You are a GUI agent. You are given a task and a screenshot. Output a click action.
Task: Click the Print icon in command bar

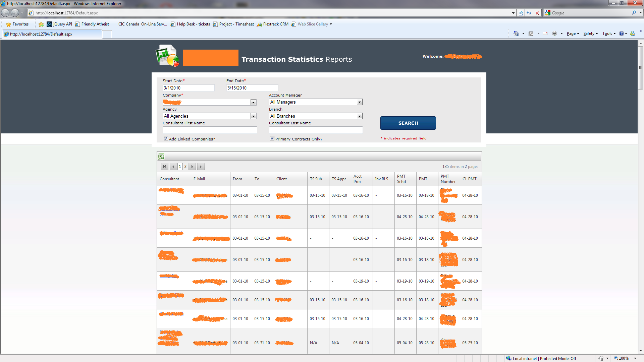(554, 34)
